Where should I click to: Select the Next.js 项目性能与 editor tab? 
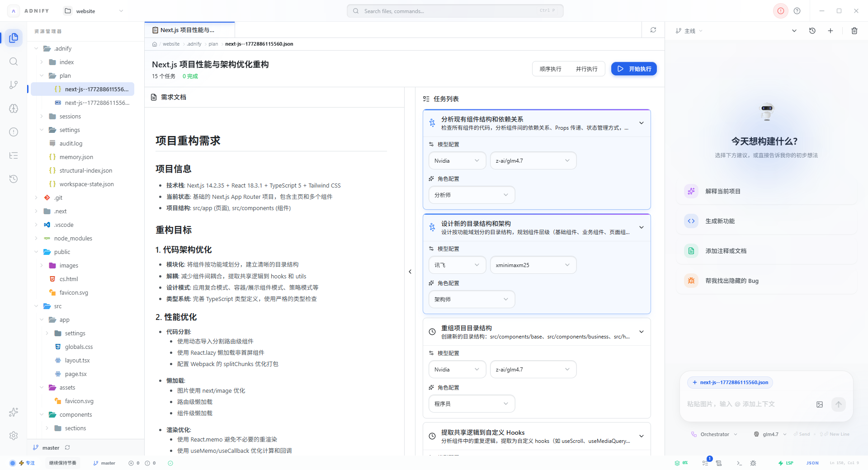click(x=189, y=30)
